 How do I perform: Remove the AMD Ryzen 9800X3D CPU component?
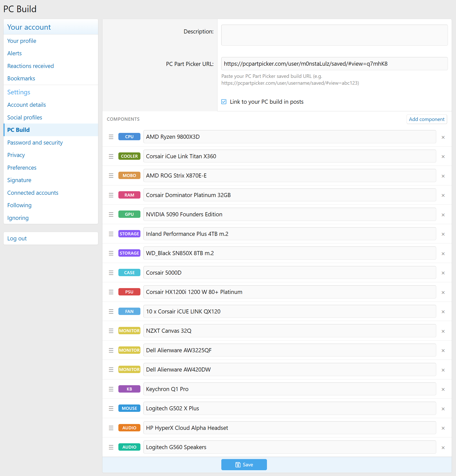(x=443, y=137)
